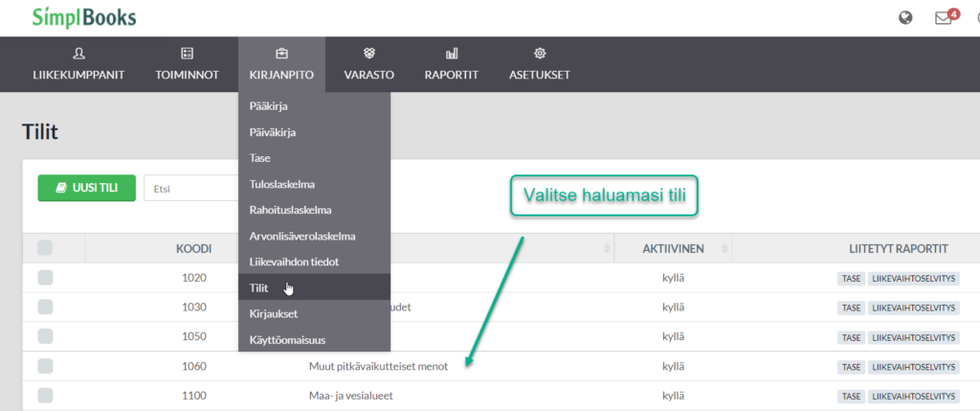980x411 pixels.
Task: Click the person icon above Liikekumppanit
Action: click(x=78, y=54)
